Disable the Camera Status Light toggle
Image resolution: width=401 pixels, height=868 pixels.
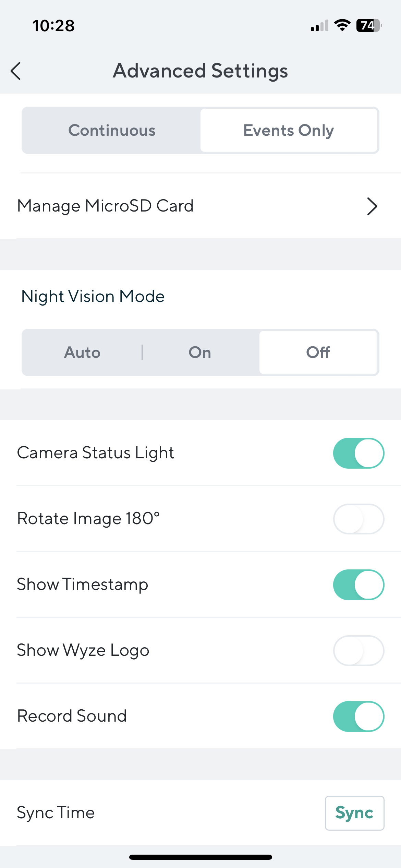359,453
